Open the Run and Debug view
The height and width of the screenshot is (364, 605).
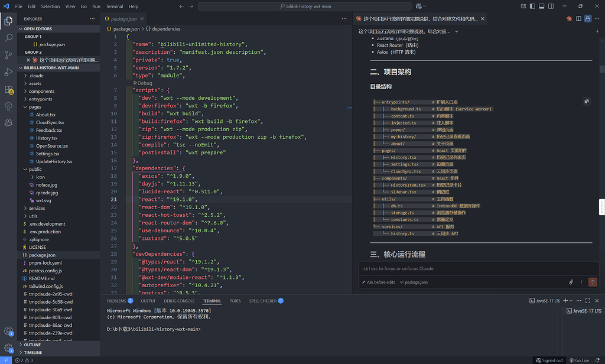pos(8,72)
